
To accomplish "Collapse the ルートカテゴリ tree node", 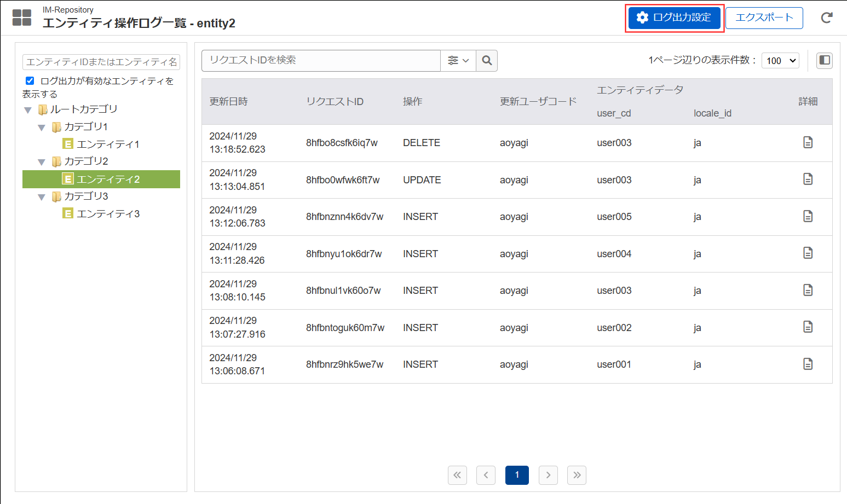I will click(27, 109).
